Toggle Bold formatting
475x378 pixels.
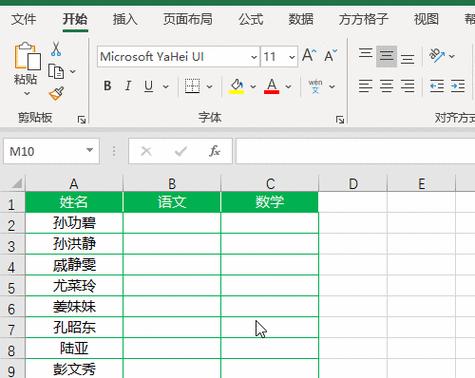107,86
